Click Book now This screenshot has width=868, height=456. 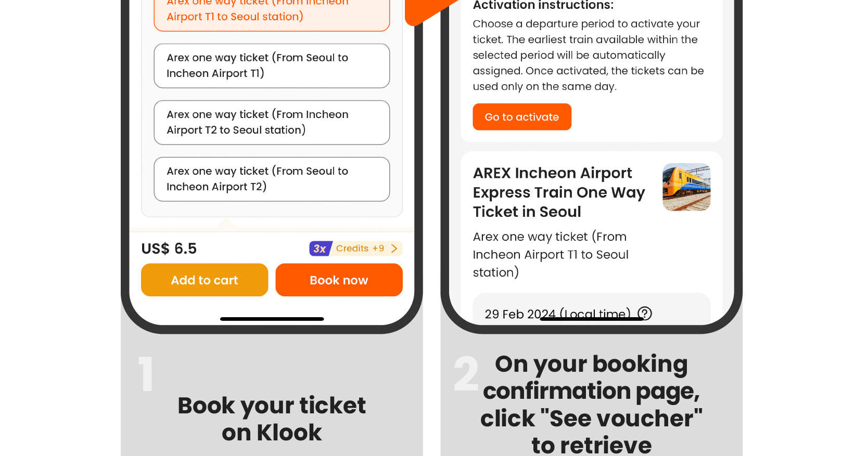click(x=339, y=280)
